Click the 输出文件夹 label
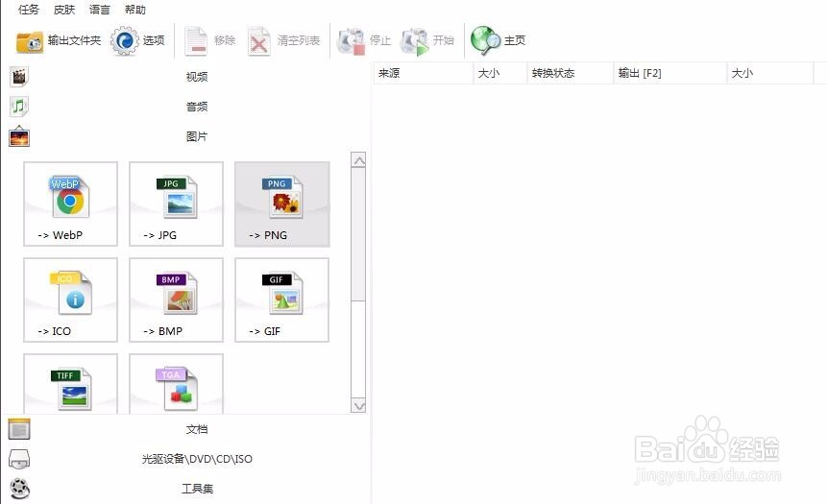This screenshot has width=828, height=504. pyautogui.click(x=75, y=40)
